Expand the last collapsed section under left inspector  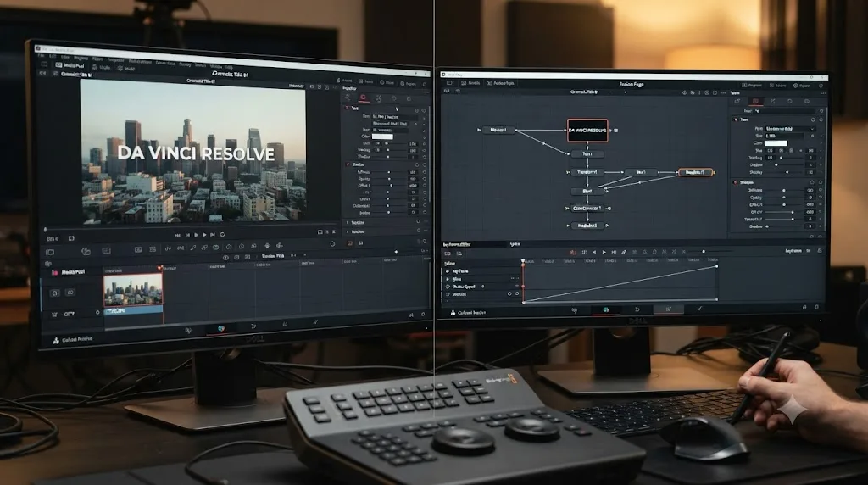348,231
